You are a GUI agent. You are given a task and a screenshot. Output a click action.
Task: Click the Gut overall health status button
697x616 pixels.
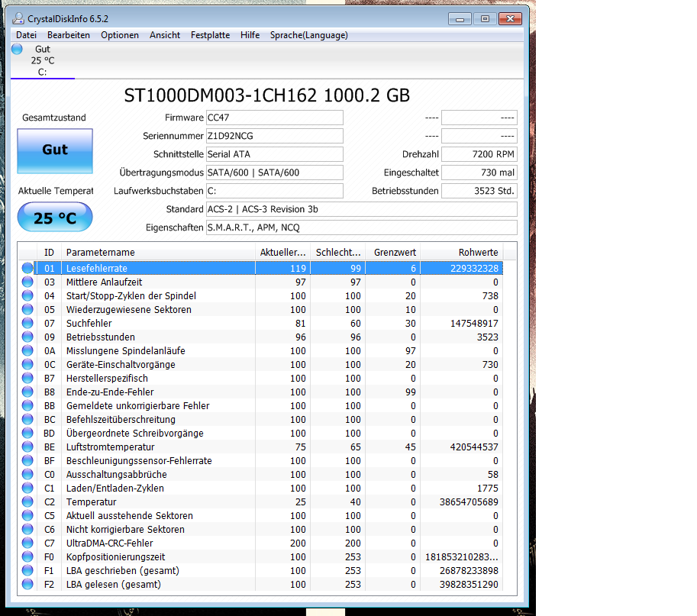pos(55,150)
